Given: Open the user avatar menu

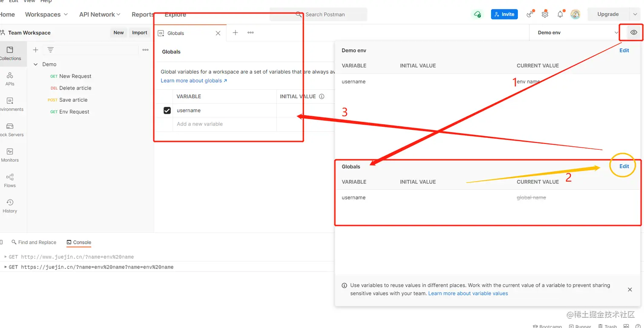Looking at the screenshot, I should pos(575,14).
